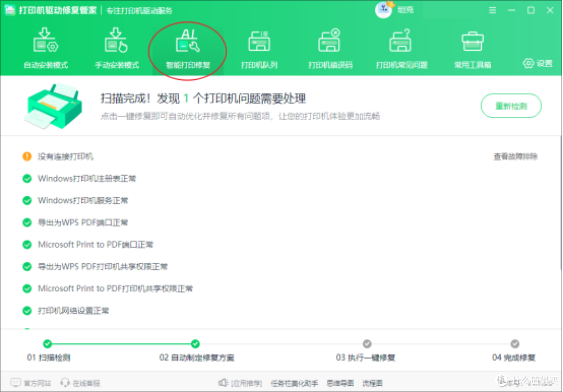
Task: Click the vertical scrollbar of the results list
Action: pos(561,202)
